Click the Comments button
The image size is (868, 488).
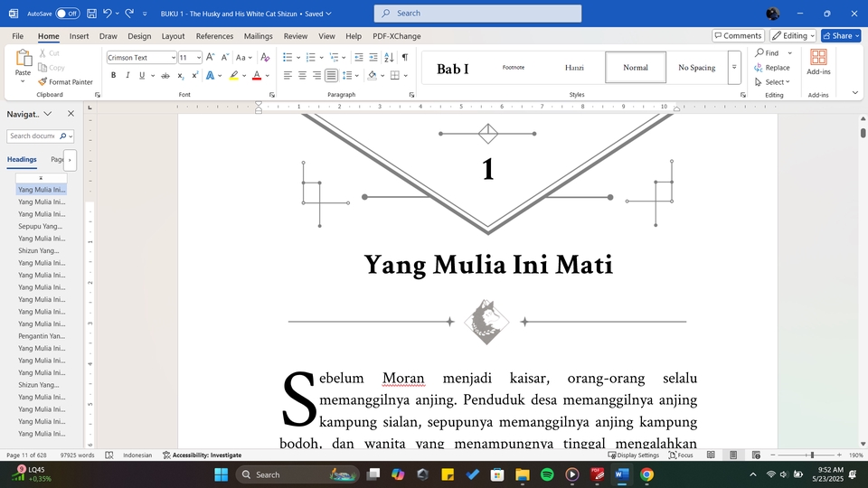pos(738,36)
